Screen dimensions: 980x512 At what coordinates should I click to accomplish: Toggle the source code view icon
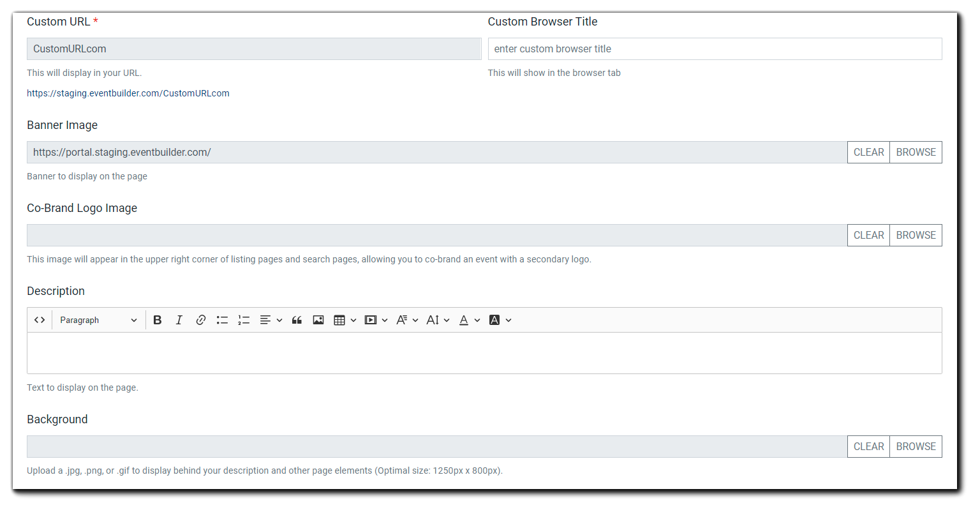click(x=40, y=320)
